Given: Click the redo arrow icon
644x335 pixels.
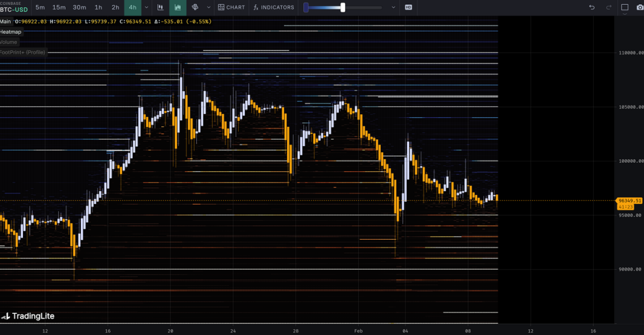Looking at the screenshot, I should click(x=608, y=7).
